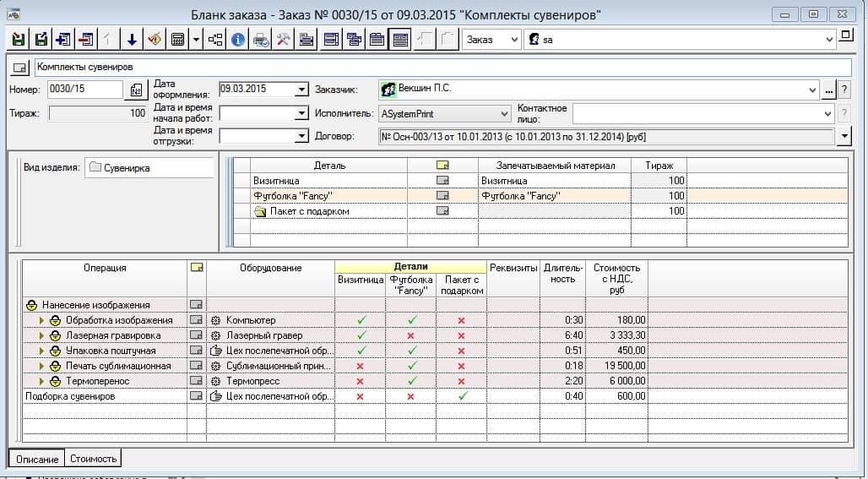This screenshot has width=868, height=479.
Task: Switch to the Описание tab
Action: pos(36,459)
